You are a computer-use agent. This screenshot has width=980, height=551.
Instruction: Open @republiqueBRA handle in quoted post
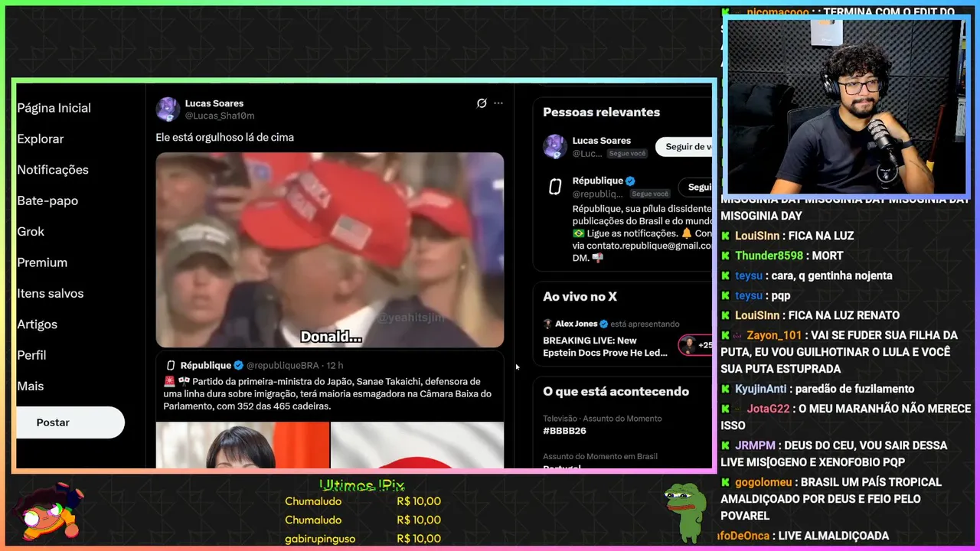click(283, 366)
